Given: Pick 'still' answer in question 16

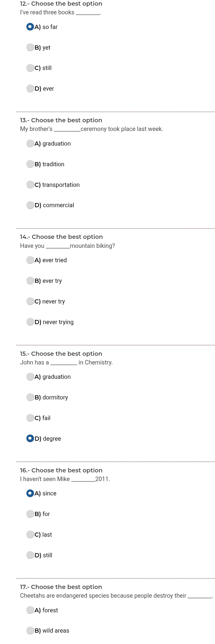Looking at the screenshot, I should (30, 555).
